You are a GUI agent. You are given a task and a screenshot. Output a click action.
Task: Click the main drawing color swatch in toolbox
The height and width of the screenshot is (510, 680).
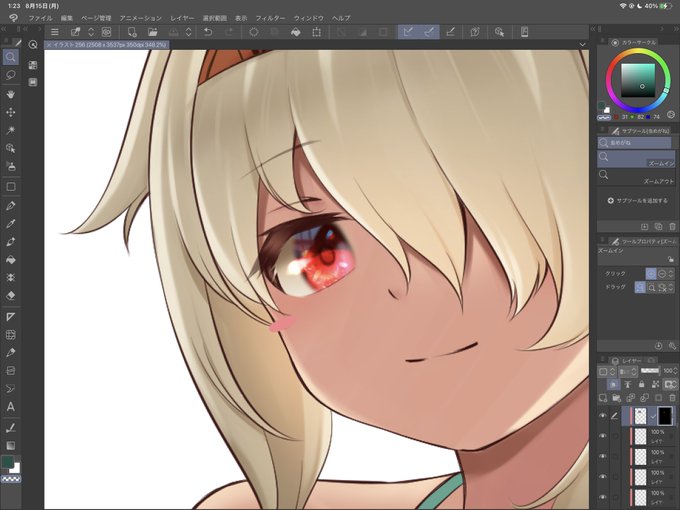[7, 462]
